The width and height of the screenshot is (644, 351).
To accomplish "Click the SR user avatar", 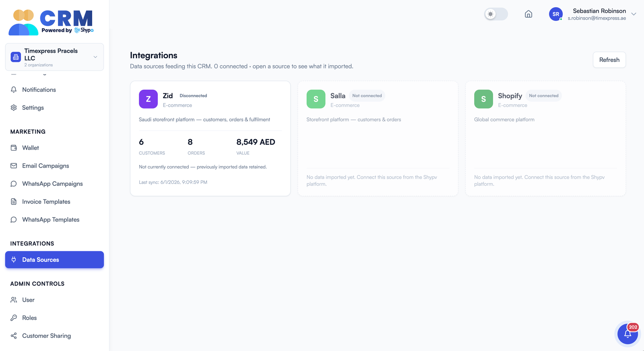I will 556,14.
